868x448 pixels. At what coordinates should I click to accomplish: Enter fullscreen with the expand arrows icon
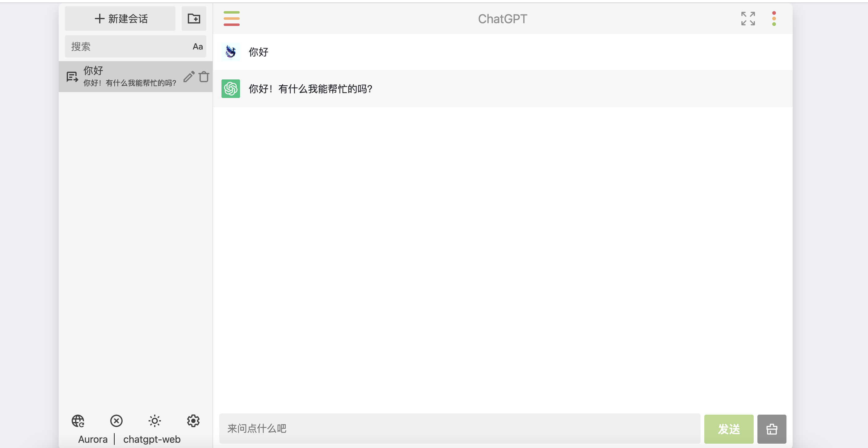(748, 19)
